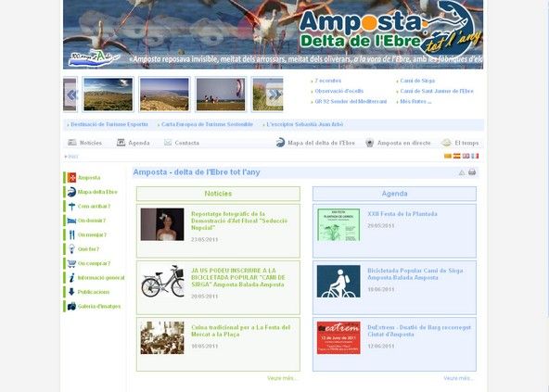Open the mountain landscape photo in the carousel
The height and width of the screenshot is (392, 549).
coord(109,95)
